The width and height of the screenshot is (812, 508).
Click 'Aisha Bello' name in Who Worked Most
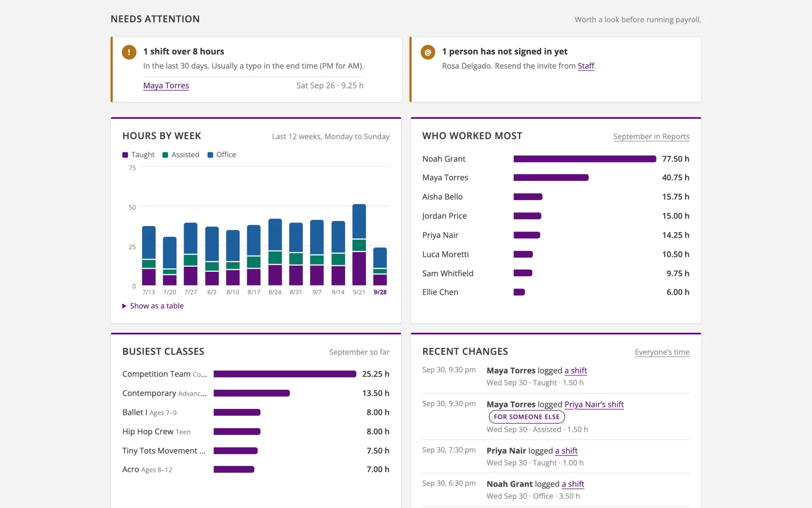pyautogui.click(x=443, y=197)
